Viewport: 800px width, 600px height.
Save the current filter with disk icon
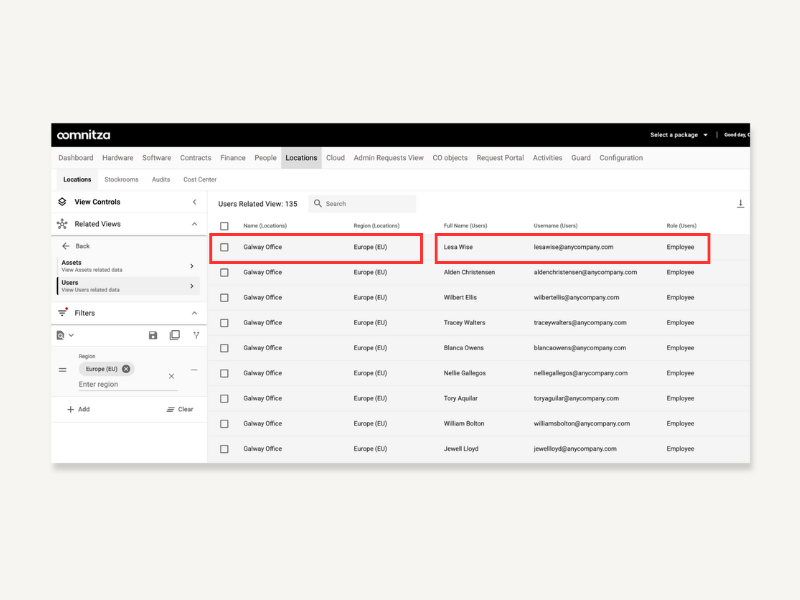pyautogui.click(x=153, y=335)
